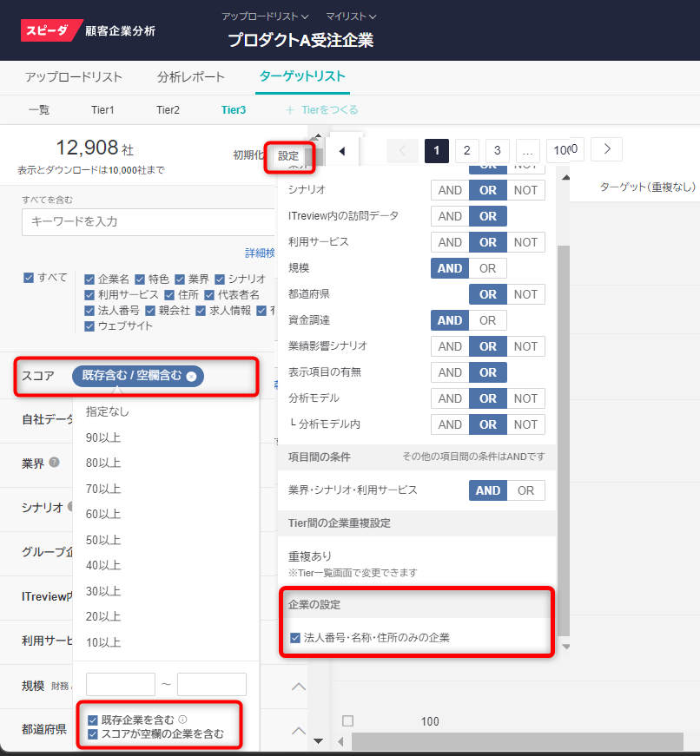Click info icon beside 既存企業を含む
The image size is (700, 756).
tap(182, 720)
